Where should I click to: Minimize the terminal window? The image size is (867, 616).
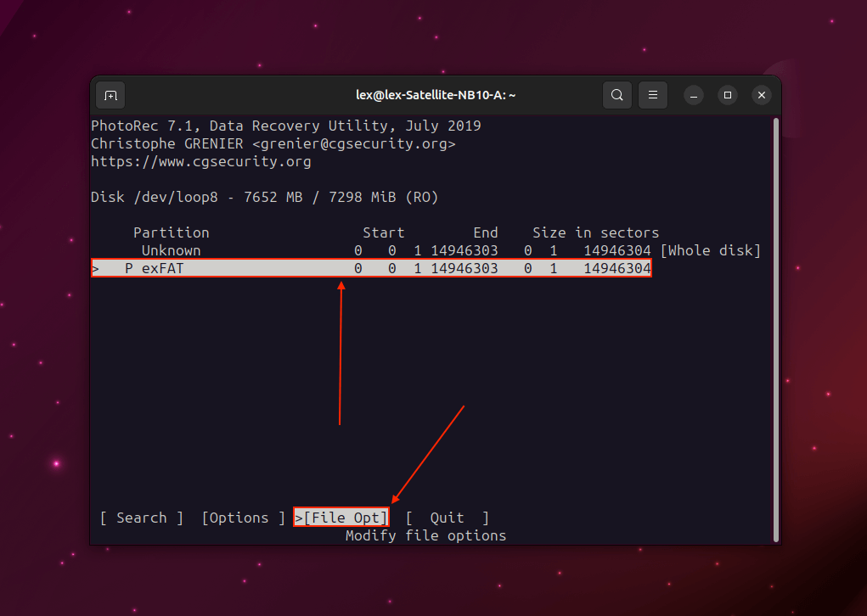pyautogui.click(x=693, y=95)
